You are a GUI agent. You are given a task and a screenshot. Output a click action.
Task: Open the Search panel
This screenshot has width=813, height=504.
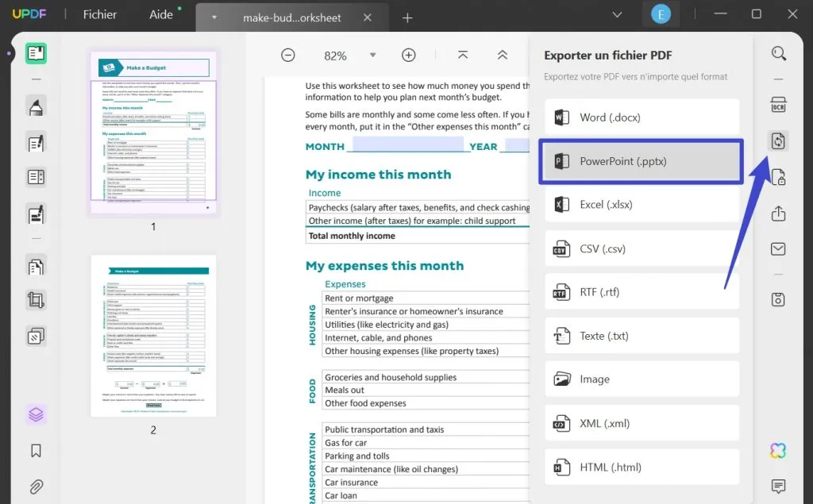(x=777, y=54)
